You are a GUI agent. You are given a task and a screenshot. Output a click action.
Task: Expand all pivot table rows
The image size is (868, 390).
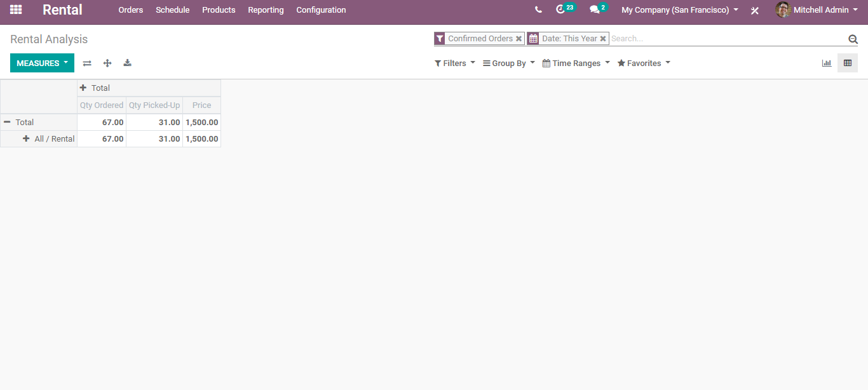click(107, 63)
